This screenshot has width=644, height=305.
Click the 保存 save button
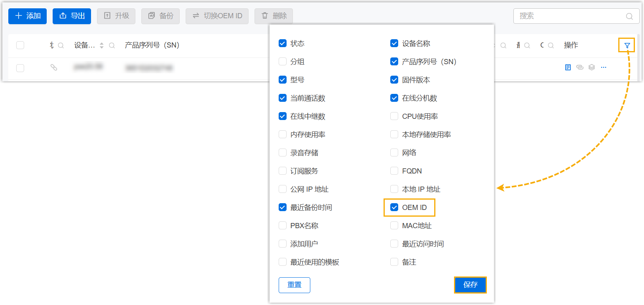click(x=470, y=285)
